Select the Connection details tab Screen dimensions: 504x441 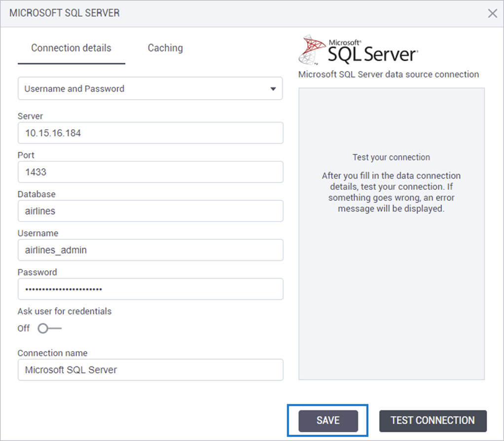[71, 48]
